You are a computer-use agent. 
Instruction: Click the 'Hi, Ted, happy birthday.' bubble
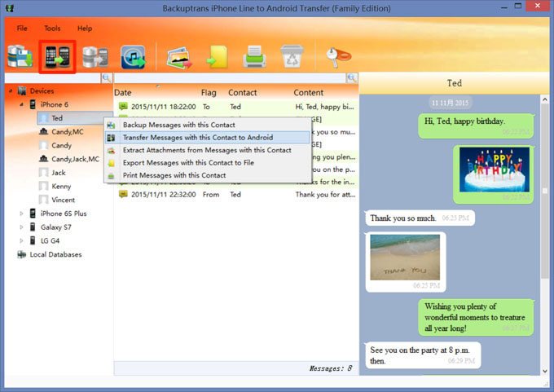click(x=476, y=126)
